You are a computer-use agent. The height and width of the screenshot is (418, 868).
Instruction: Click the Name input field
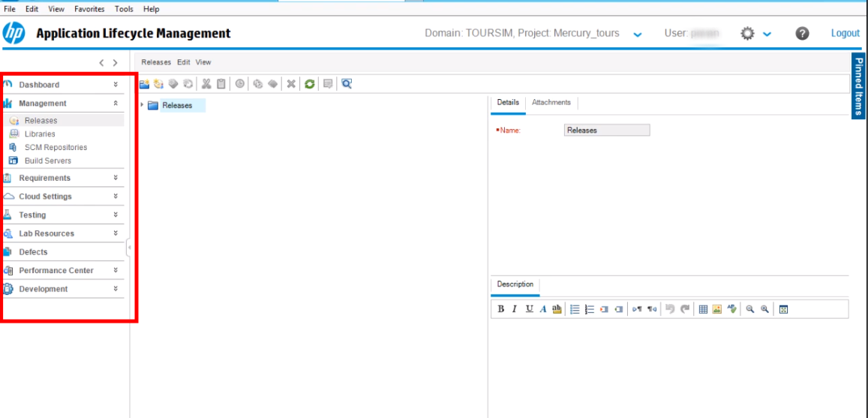point(606,131)
